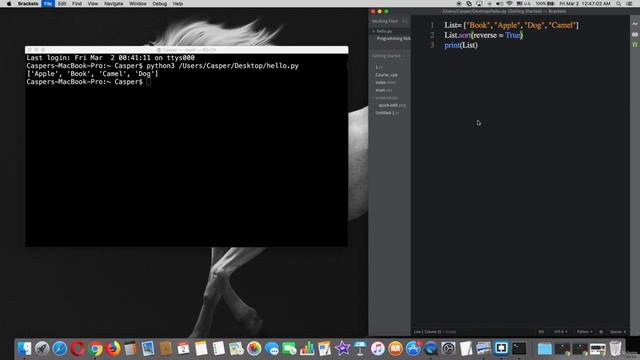Open Terminal from the Dock
This screenshot has height=360, width=640.
(519, 349)
